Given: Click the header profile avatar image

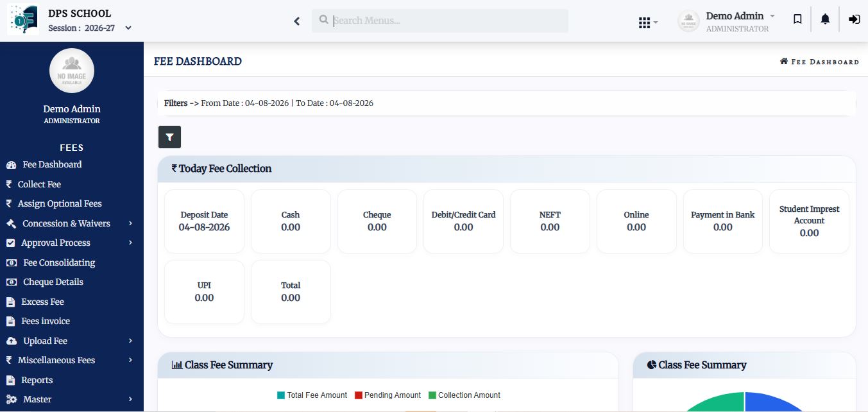Looking at the screenshot, I should [x=688, y=21].
